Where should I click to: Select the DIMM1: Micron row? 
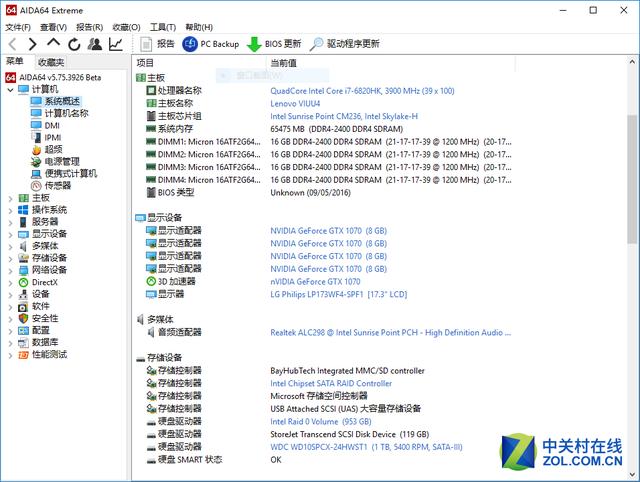coord(329,142)
